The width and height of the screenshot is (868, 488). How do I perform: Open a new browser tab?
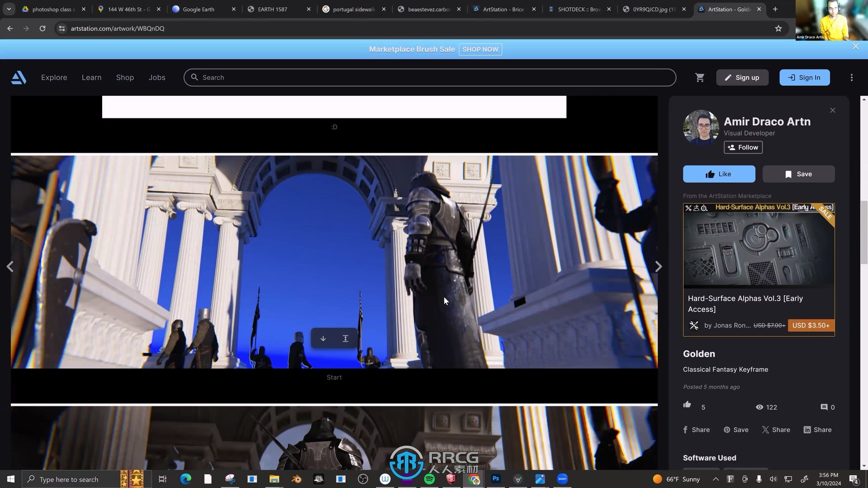(775, 9)
